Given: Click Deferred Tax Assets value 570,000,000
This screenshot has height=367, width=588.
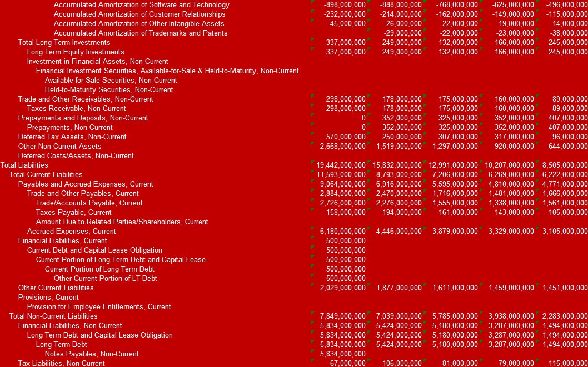Looking at the screenshot, I should (x=346, y=137).
